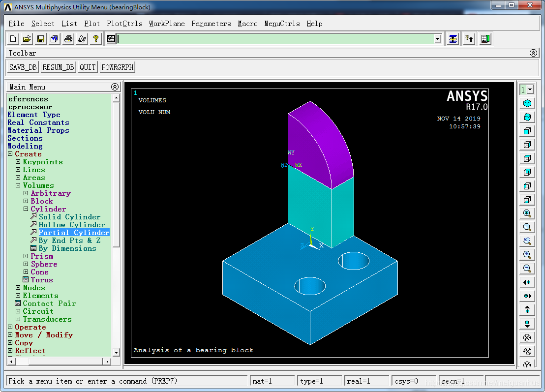Open the WorkPlane menu
The image size is (545, 392).
[167, 24]
